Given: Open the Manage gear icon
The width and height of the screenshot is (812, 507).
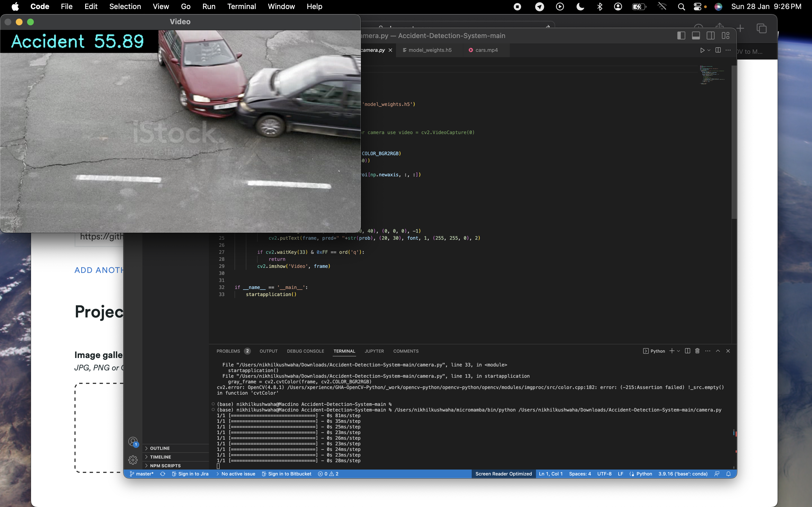Looking at the screenshot, I should point(133,460).
